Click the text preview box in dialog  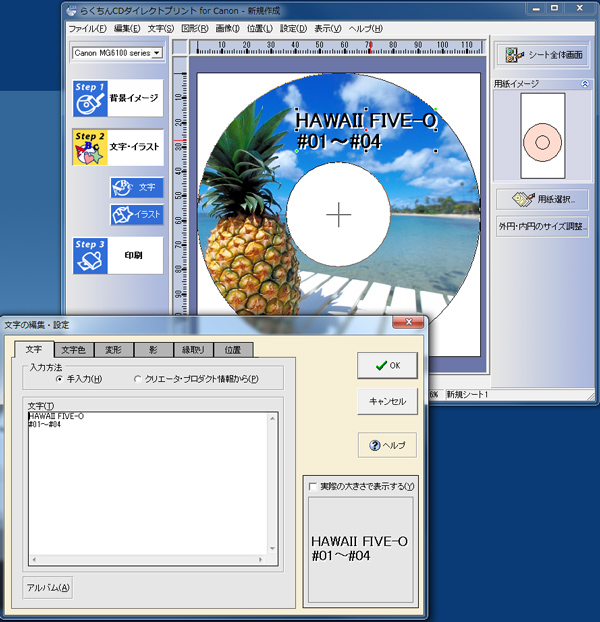click(x=360, y=550)
